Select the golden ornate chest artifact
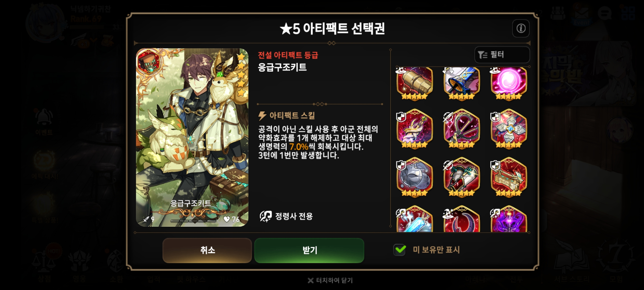The width and height of the screenshot is (644, 290). tap(509, 177)
